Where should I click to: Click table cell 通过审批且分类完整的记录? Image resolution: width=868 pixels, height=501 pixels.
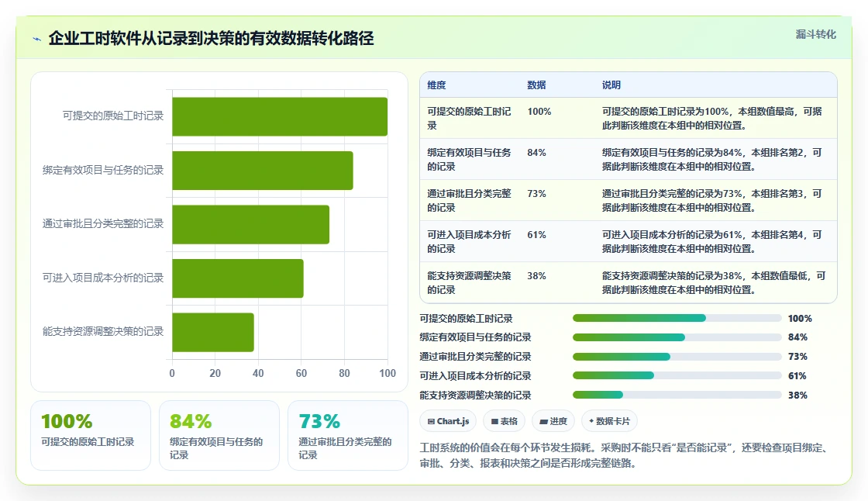[469, 200]
